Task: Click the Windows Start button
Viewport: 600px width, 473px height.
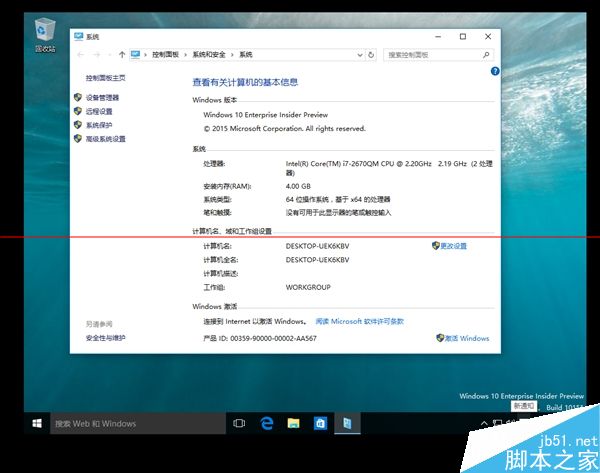Action: tap(36, 423)
